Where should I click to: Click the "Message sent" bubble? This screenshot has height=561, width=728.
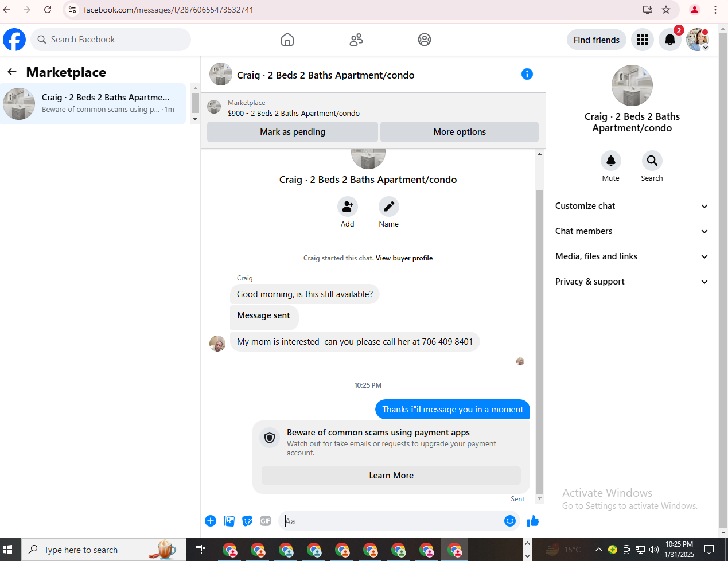[x=264, y=317]
